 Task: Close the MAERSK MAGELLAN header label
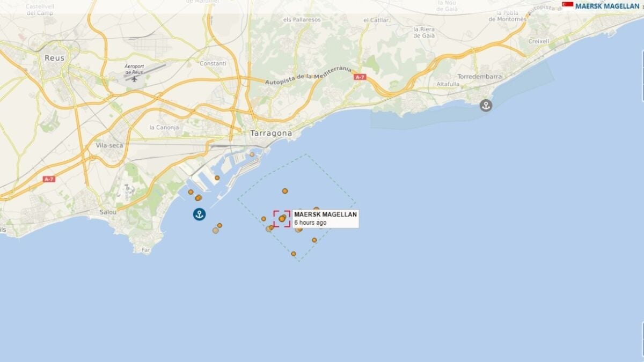[642, 6]
